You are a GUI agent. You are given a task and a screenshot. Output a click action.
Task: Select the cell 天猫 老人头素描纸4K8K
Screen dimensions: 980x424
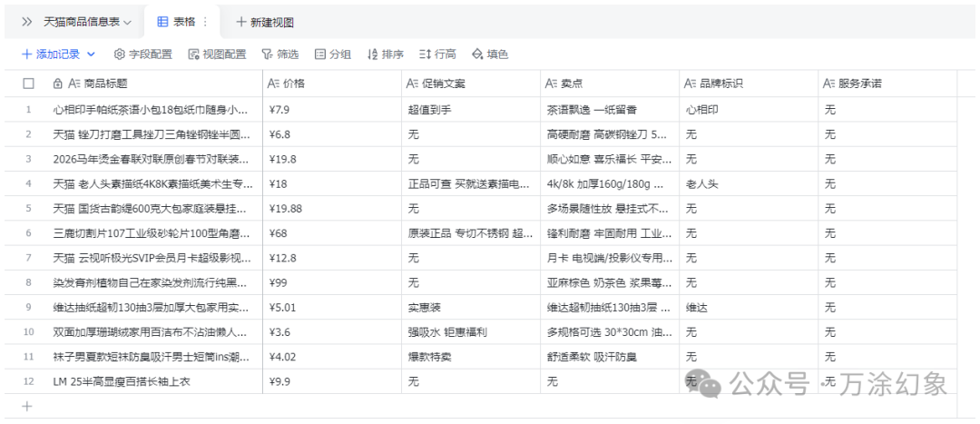[157, 184]
